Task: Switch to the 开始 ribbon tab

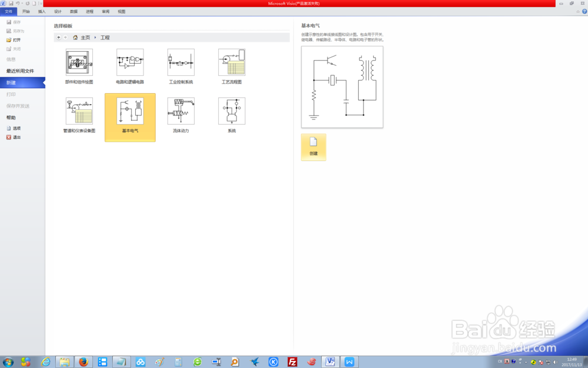Action: click(26, 12)
